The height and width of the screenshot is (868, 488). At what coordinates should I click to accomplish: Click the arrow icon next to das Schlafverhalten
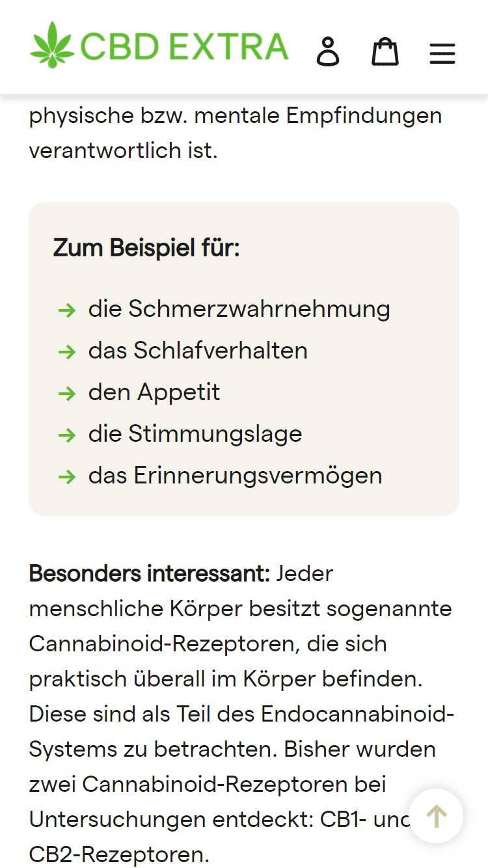[x=68, y=352]
